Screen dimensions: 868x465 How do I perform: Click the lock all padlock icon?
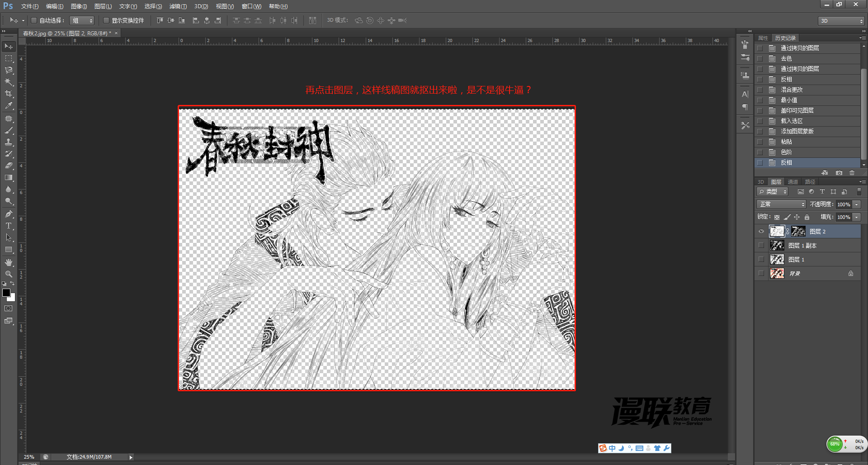[x=807, y=217]
